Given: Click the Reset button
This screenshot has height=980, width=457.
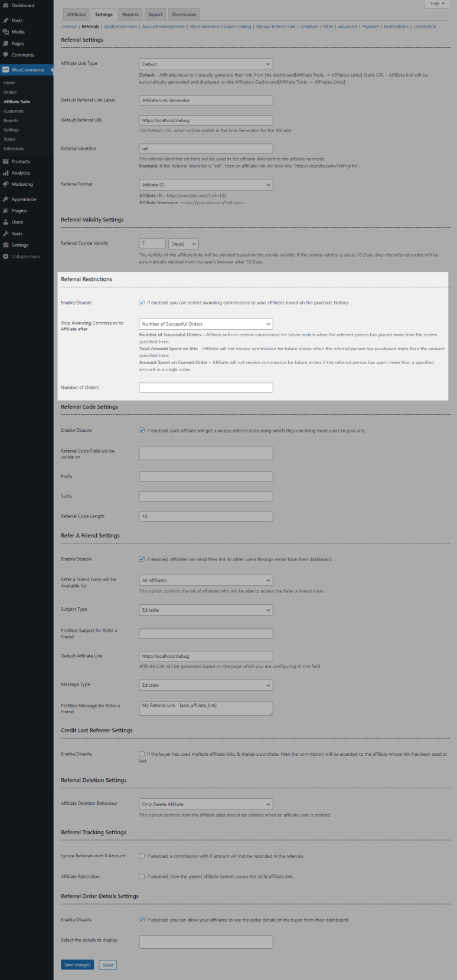Looking at the screenshot, I should [107, 965].
